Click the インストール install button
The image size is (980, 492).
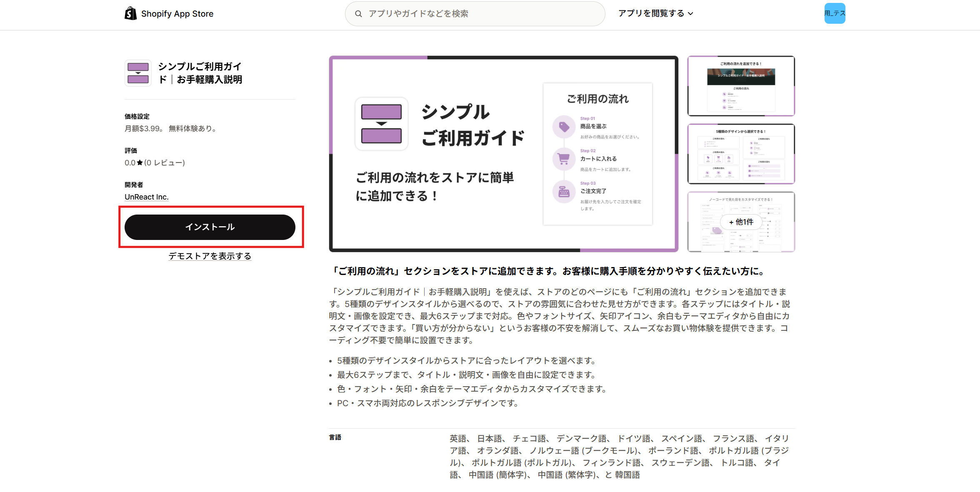[210, 227]
